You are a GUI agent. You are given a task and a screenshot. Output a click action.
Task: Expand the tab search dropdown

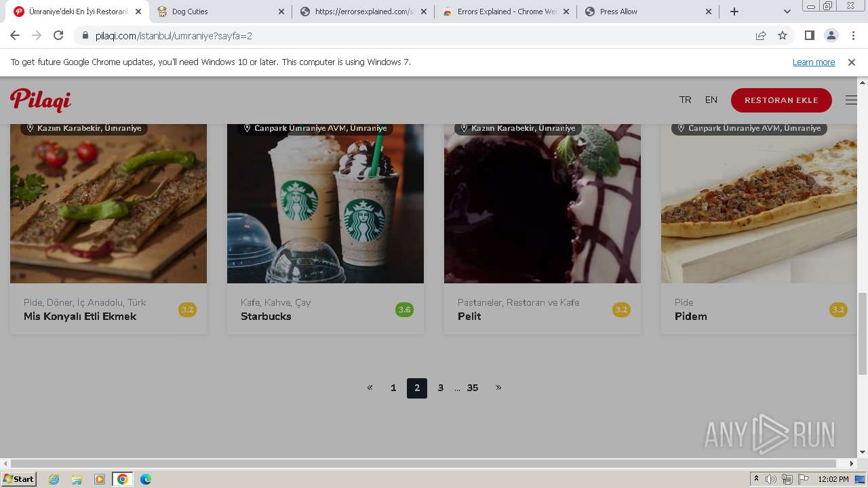(x=787, y=12)
